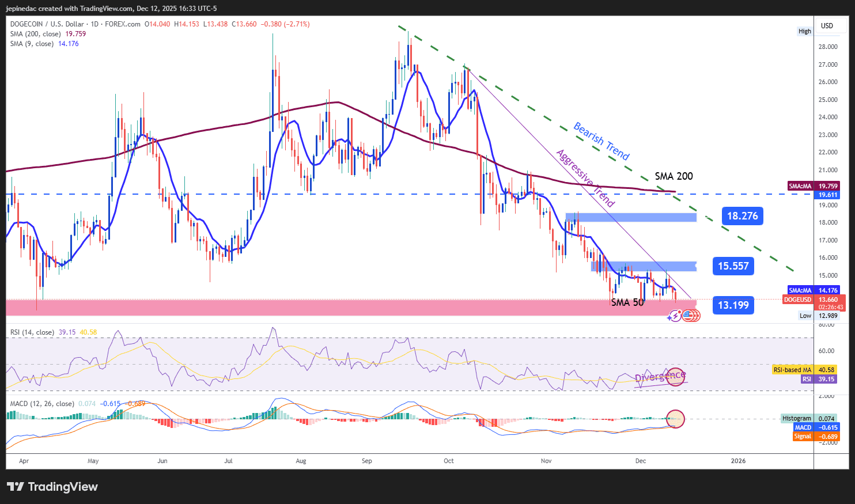Screen dimensions: 855x504
Task: Click the blue 18.276 price level label
Action: (742, 215)
